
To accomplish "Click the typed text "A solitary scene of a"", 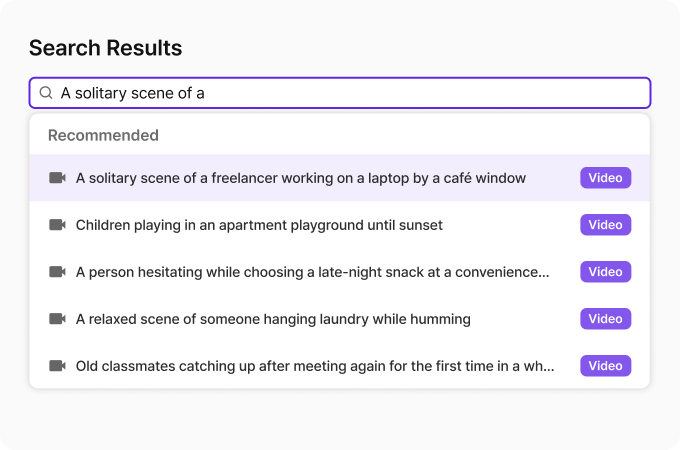I will point(132,93).
